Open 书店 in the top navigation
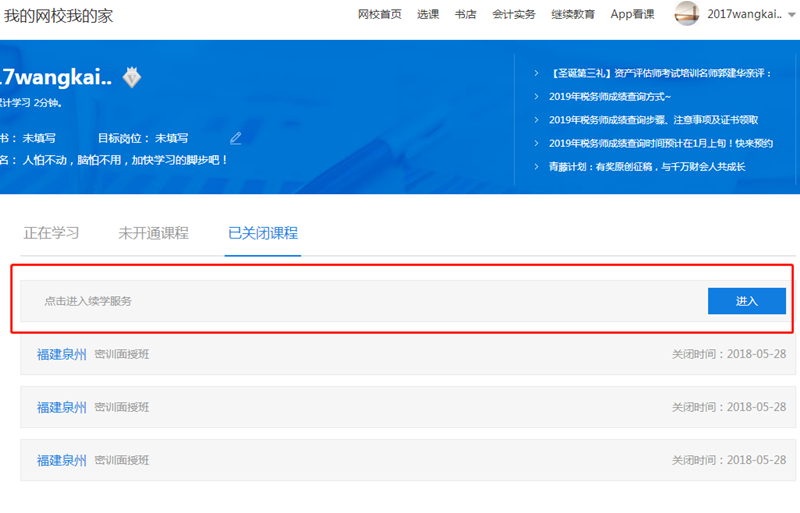Screen dimensions: 800x513 click(x=465, y=14)
